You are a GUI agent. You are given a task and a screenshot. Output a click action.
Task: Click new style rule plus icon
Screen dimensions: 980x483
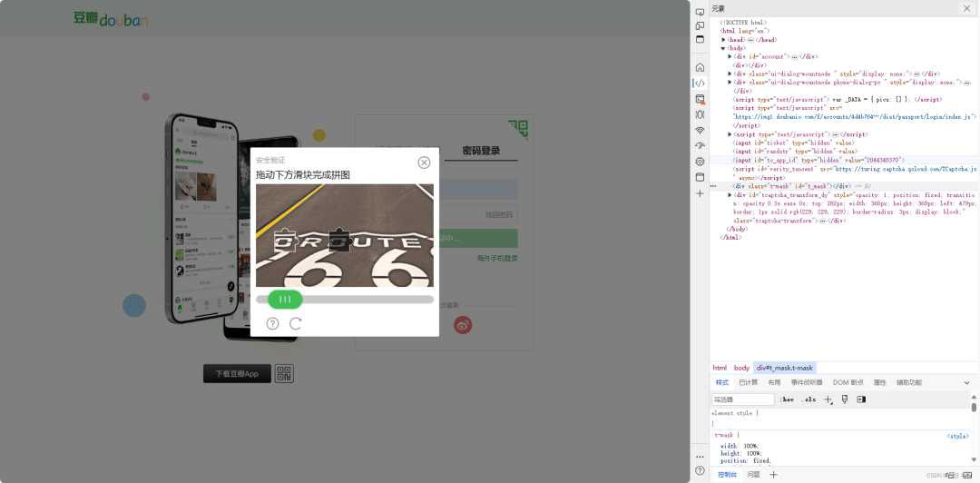(828, 399)
